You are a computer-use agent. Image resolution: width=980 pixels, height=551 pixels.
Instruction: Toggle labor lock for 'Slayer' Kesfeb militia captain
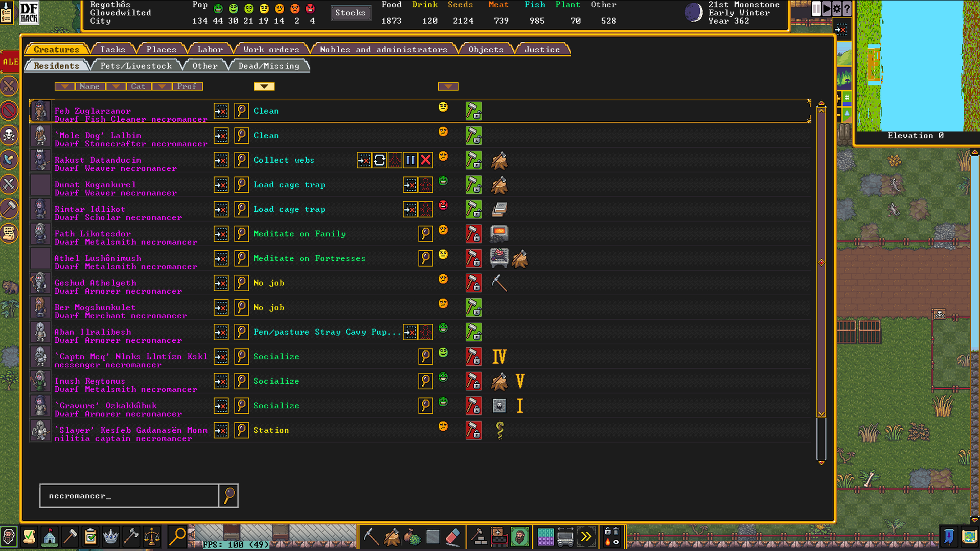pos(473,430)
